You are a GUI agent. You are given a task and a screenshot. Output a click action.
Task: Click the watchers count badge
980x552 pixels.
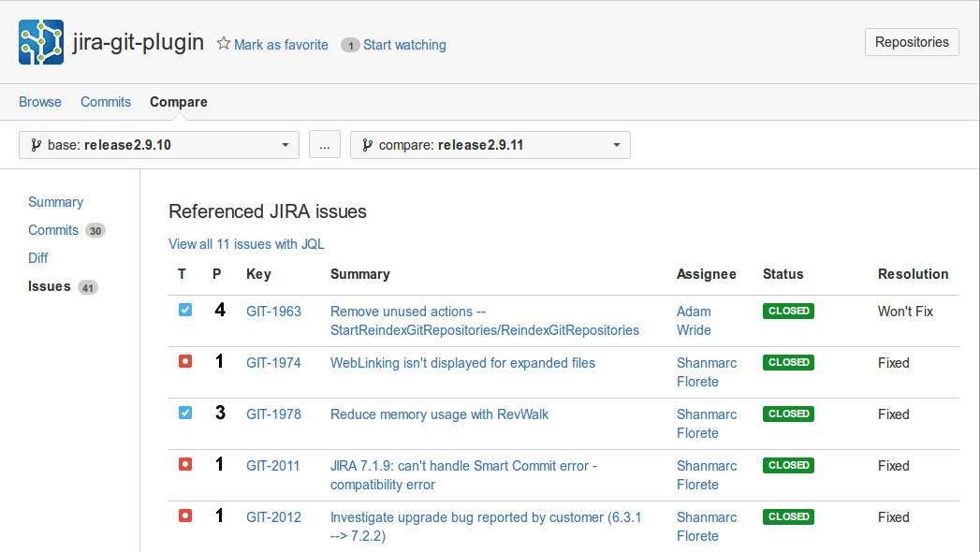click(350, 45)
